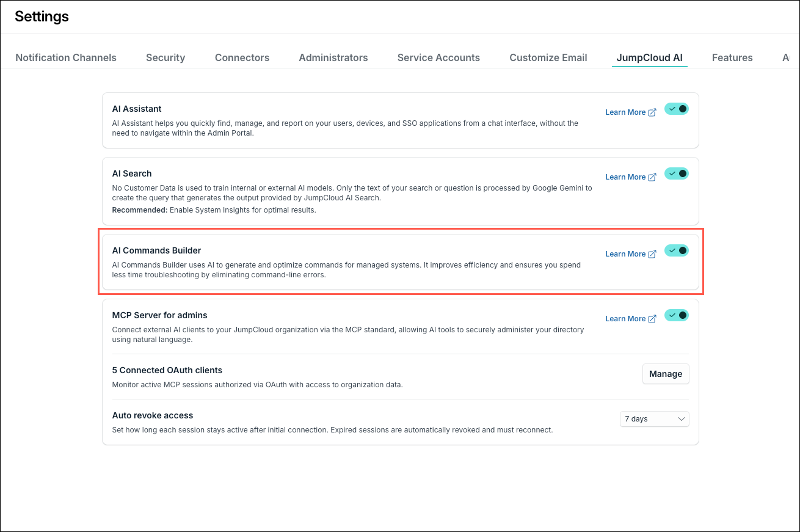
Task: Disable the AI Search toggle
Action: tap(677, 173)
